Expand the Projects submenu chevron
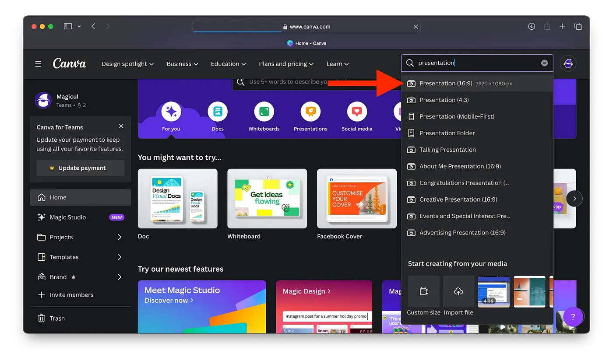 point(120,237)
